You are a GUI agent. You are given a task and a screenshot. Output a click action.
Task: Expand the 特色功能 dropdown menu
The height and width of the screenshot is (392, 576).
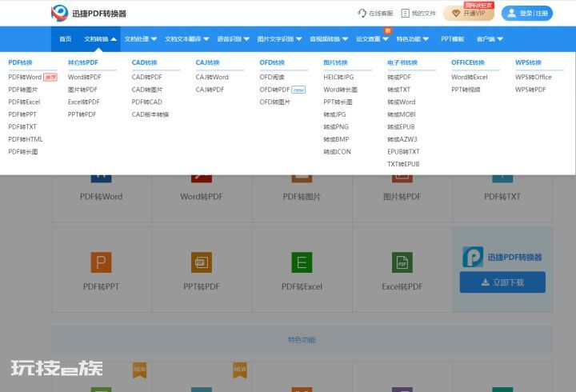[413, 39]
